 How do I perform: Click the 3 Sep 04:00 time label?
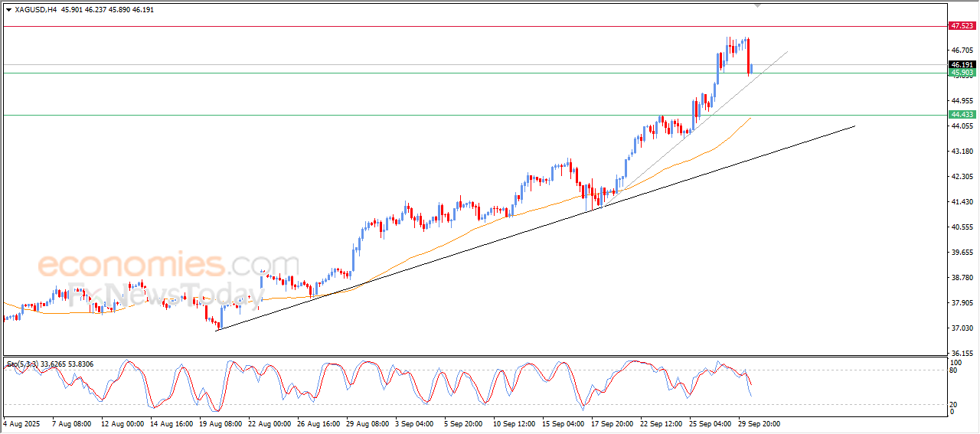(x=416, y=423)
